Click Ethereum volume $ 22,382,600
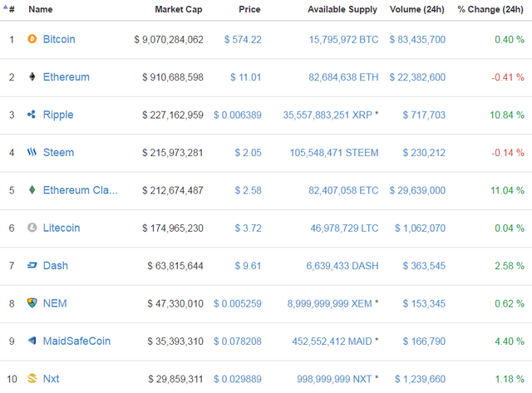532x393 pixels. 417,77
